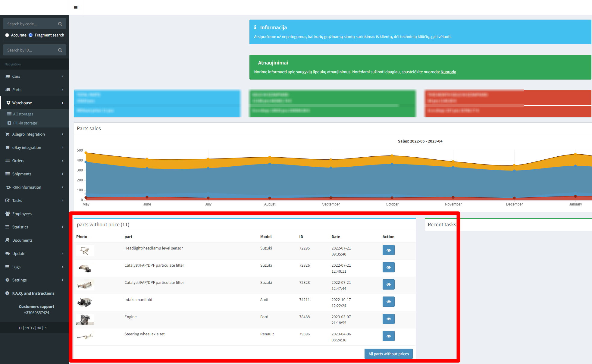
Task: Click All parts without prices button
Action: (x=388, y=354)
